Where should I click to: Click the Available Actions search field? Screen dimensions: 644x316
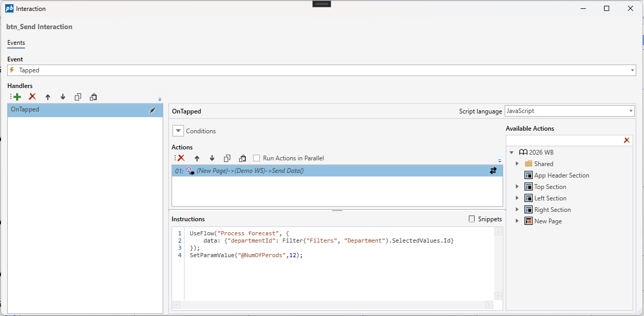tap(563, 141)
